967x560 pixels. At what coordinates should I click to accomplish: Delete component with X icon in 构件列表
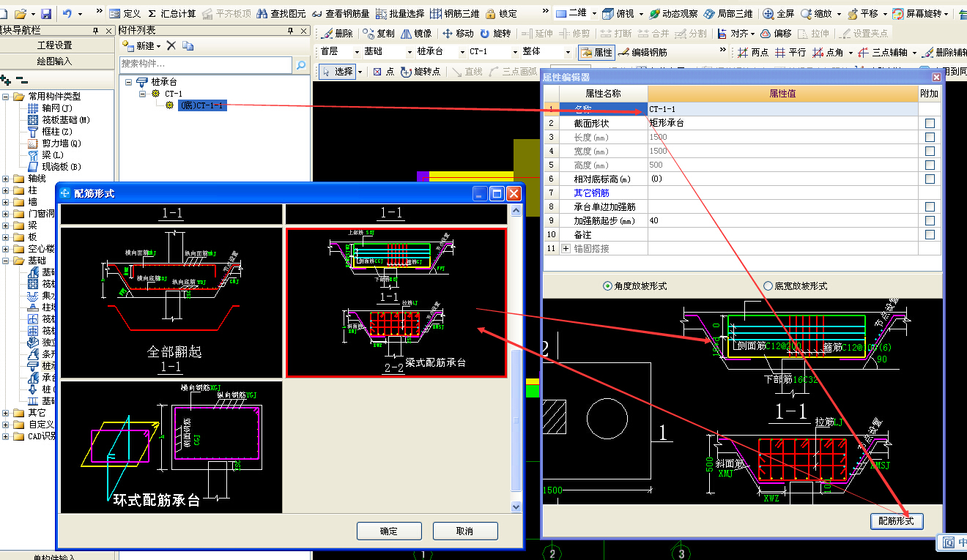pyautogui.click(x=171, y=46)
